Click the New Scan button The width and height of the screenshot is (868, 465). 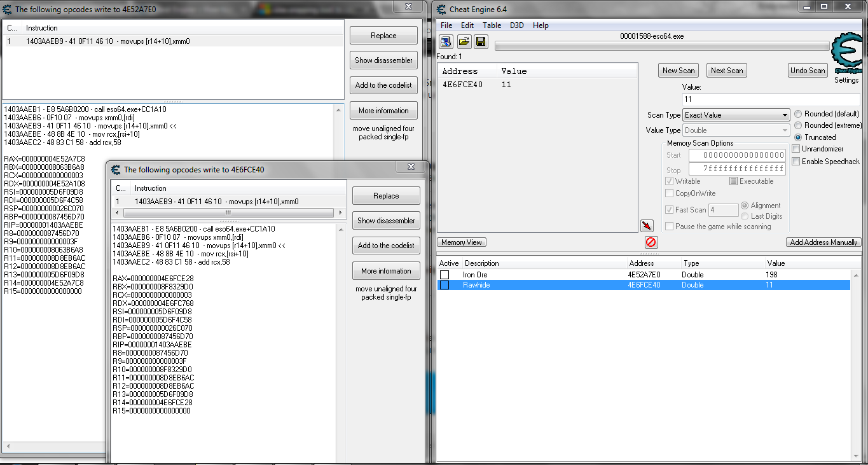click(x=679, y=71)
